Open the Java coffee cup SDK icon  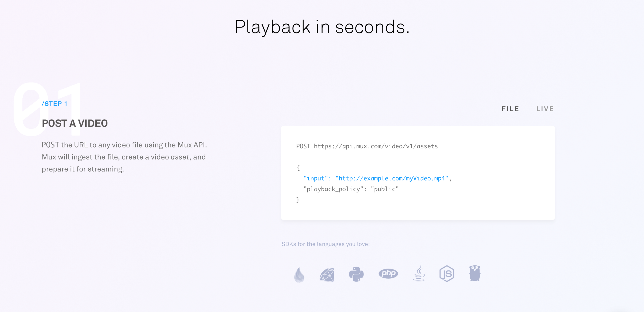coord(419,274)
